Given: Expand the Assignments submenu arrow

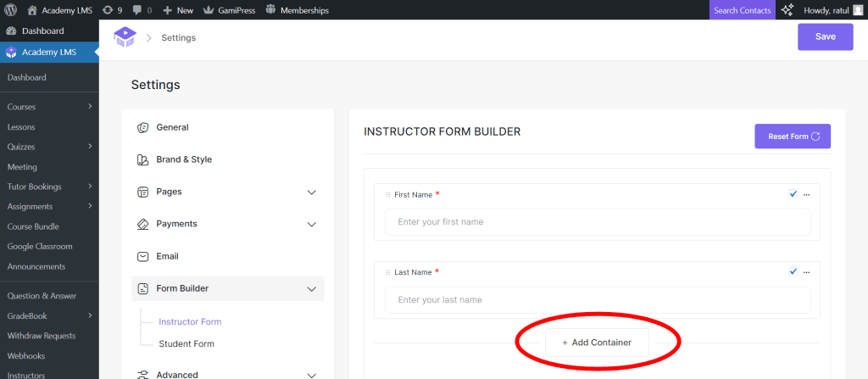Looking at the screenshot, I should (x=90, y=206).
